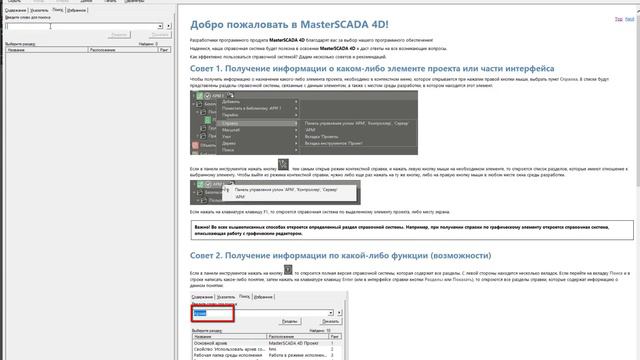Screen dimensions: 640x360
Task: Select the Поиск tab in help navigation
Action: (x=58, y=9)
